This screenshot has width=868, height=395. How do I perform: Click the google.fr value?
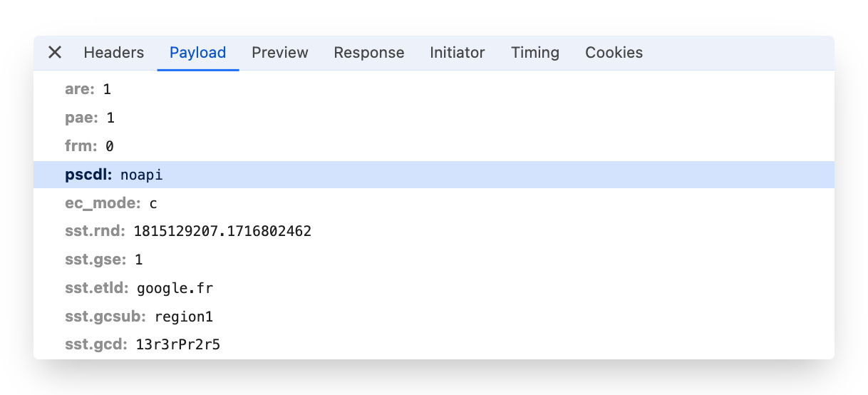(x=175, y=288)
